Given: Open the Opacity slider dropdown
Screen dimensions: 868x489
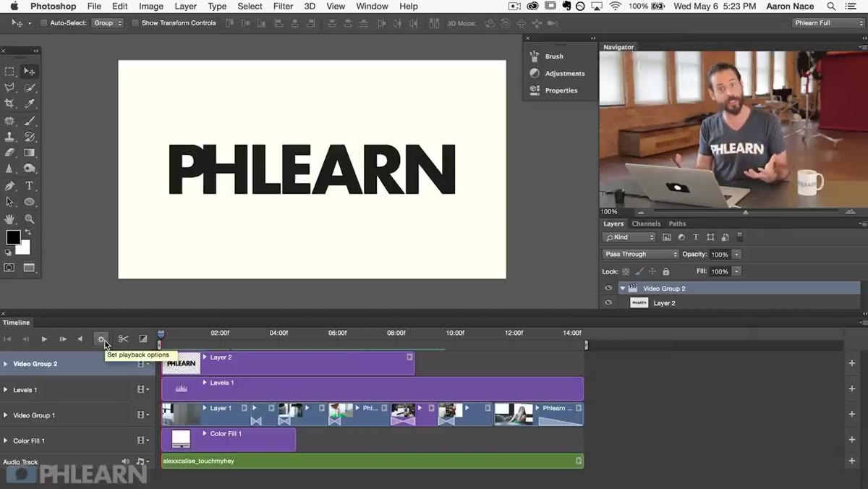Looking at the screenshot, I should point(737,255).
